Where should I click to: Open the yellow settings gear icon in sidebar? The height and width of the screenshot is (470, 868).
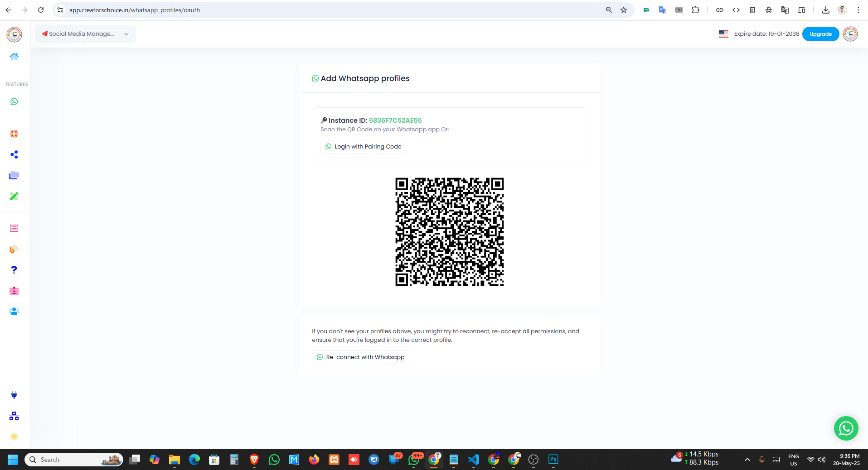pyautogui.click(x=14, y=436)
